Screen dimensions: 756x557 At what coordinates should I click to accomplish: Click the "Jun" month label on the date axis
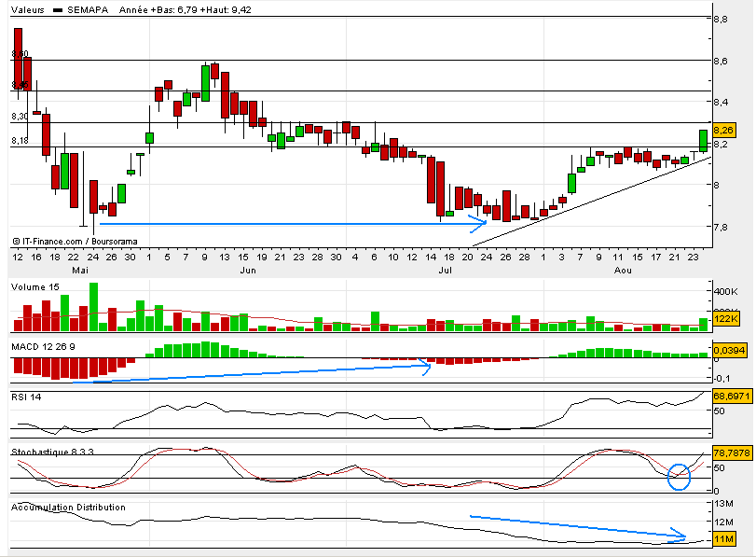[x=248, y=271]
